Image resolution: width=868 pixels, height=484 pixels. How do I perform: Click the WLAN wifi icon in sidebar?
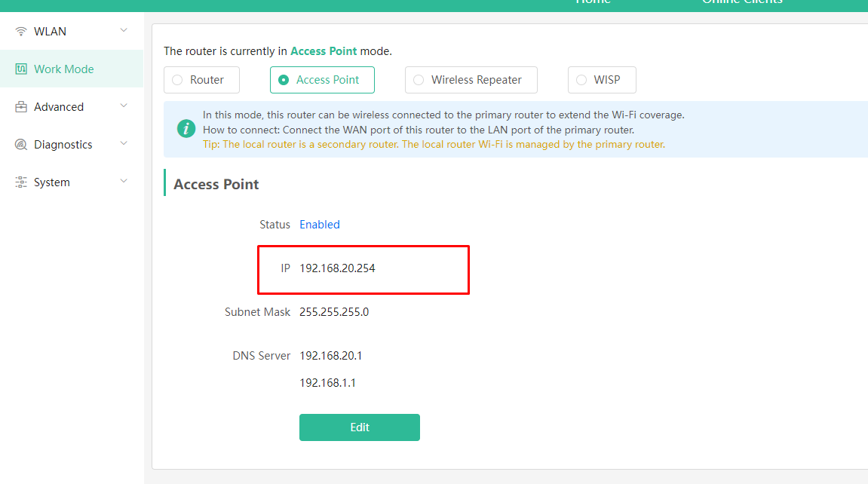(x=21, y=32)
